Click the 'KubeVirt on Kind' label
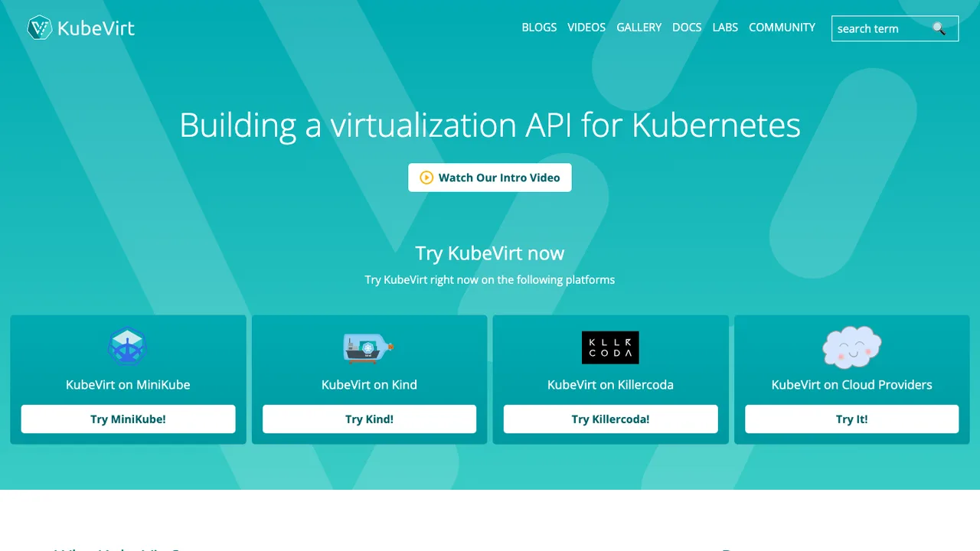This screenshot has height=551, width=980. point(369,385)
